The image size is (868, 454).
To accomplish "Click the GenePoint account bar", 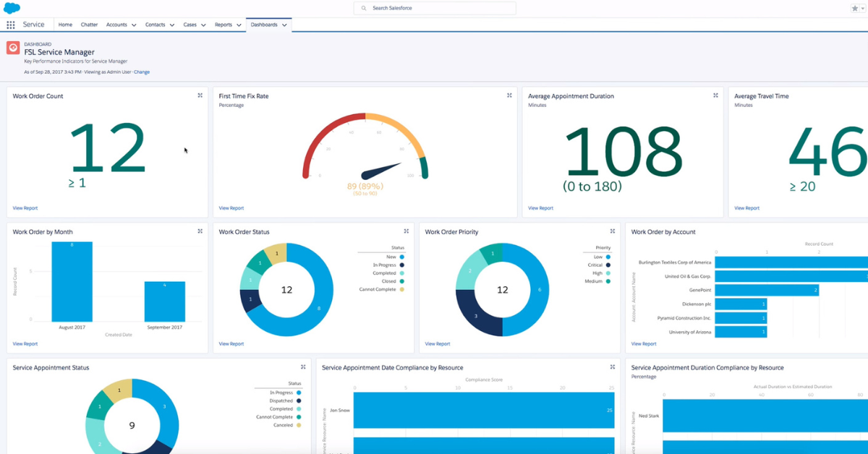I will pos(767,290).
